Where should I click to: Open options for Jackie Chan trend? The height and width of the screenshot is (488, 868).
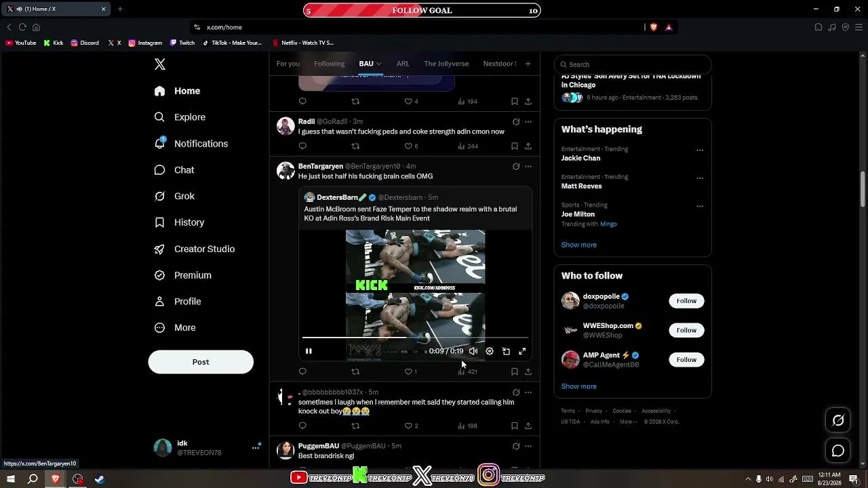click(700, 150)
